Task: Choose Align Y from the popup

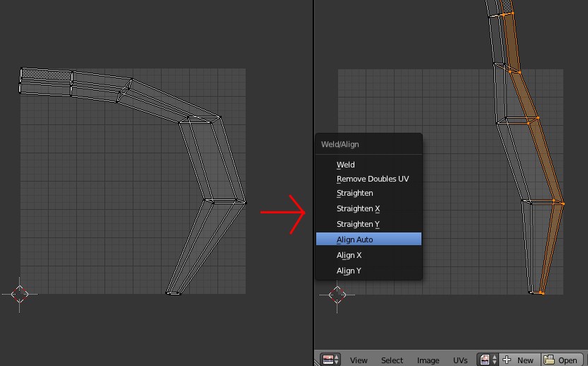Action: point(368,271)
